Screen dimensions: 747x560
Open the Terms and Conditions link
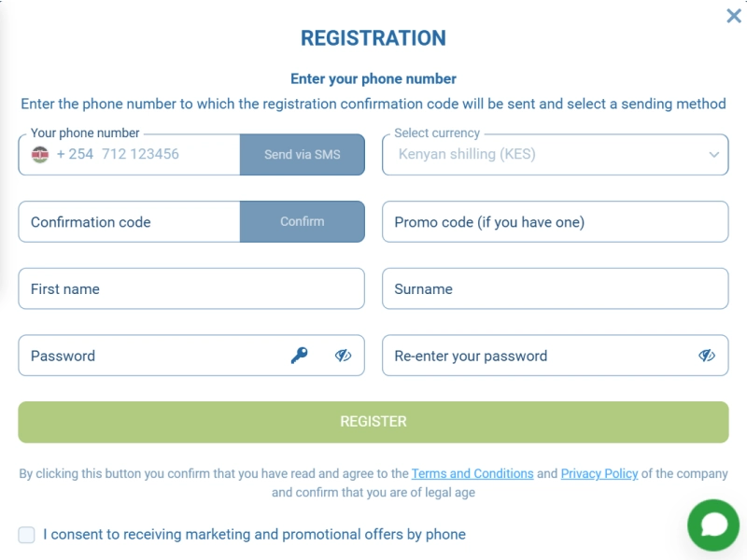[472, 473]
